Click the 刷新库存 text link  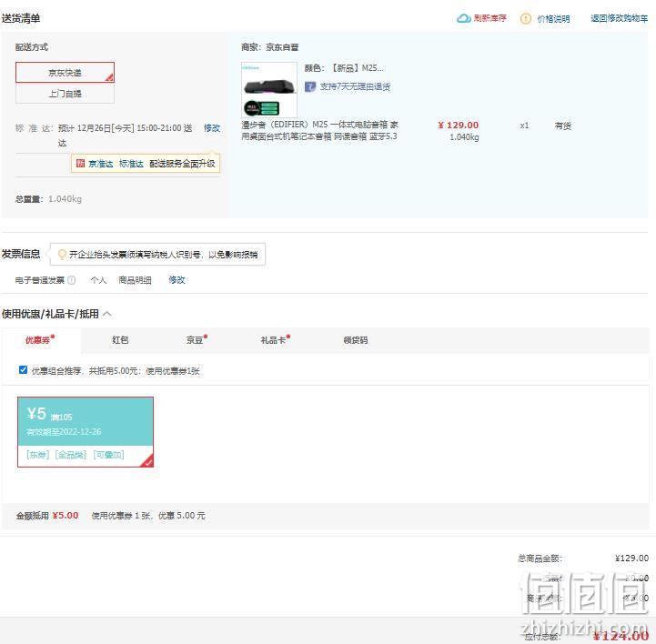(489, 18)
